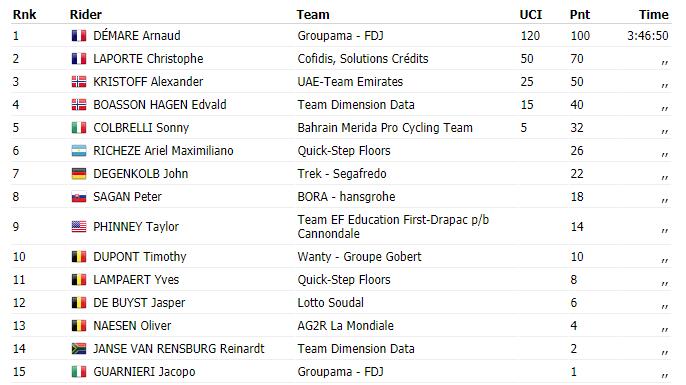Click the Italian flag next to COLBRELLI Sonny
This screenshot has width=686, height=385.
tap(79, 128)
